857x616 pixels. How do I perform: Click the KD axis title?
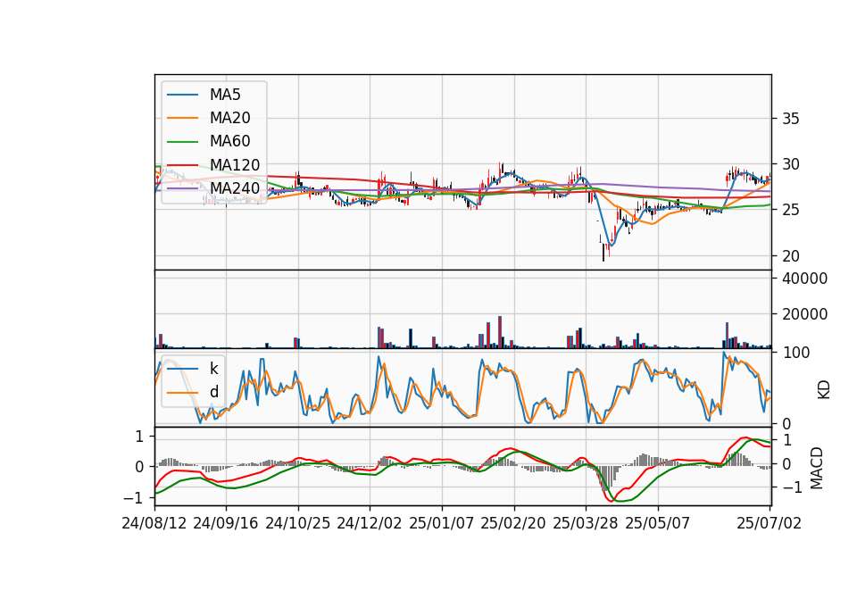tap(824, 390)
